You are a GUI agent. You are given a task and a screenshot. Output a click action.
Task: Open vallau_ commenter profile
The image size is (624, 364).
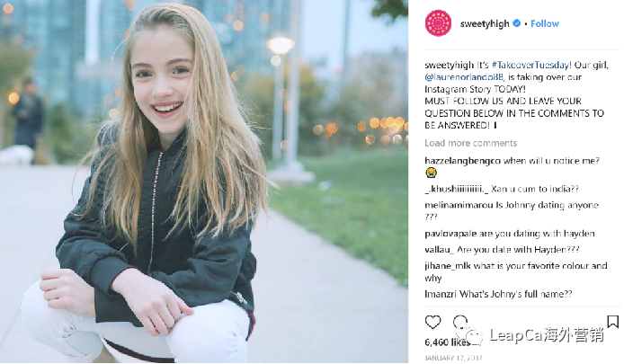[439, 249]
